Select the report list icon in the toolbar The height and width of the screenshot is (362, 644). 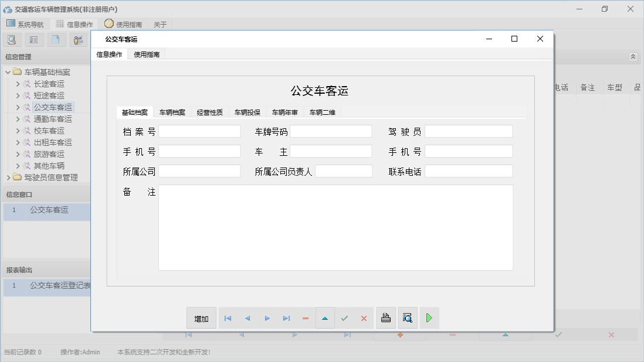pyautogui.click(x=33, y=39)
